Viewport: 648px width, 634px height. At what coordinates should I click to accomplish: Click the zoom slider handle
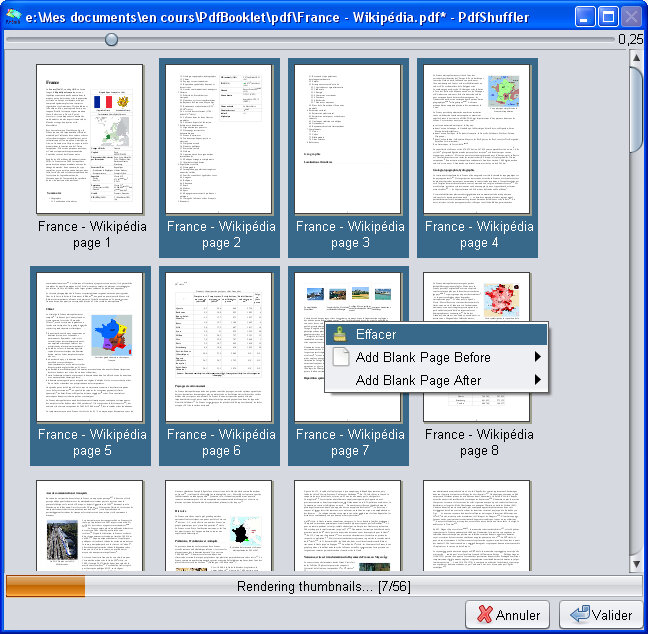click(x=111, y=40)
